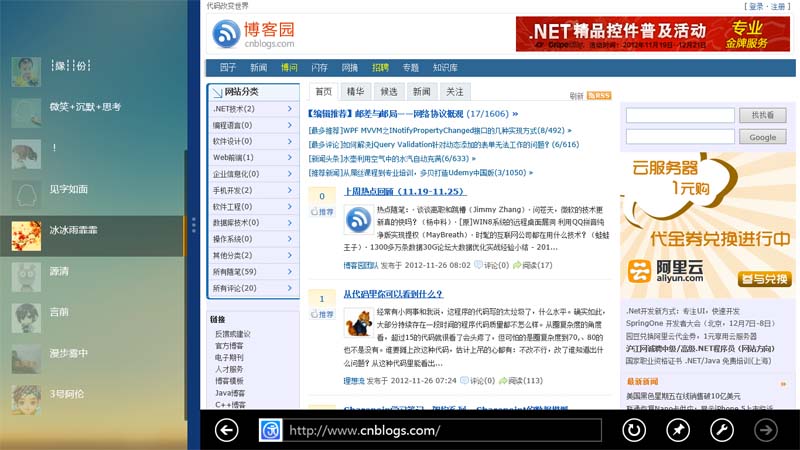Viewport: 800px width, 450px height.
Task: Click the Google search button
Action: [763, 137]
